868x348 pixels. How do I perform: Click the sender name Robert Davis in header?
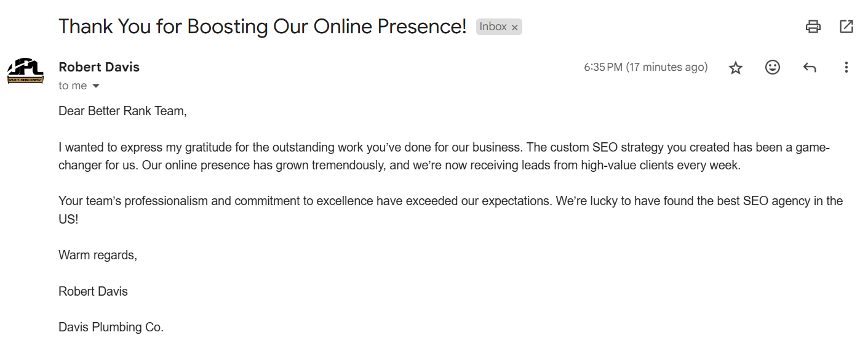point(99,67)
